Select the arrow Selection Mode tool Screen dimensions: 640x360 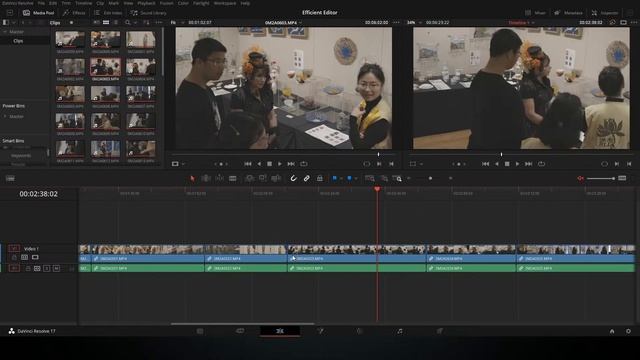[x=192, y=178]
